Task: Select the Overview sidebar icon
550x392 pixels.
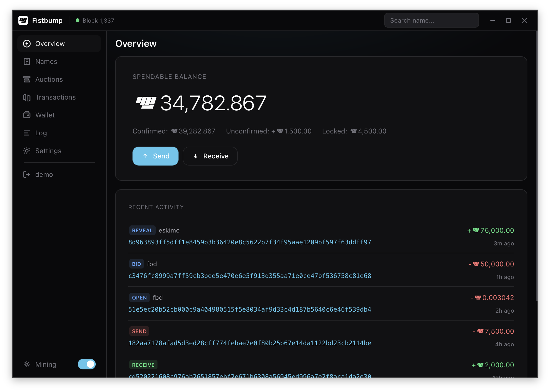Action: click(x=27, y=43)
